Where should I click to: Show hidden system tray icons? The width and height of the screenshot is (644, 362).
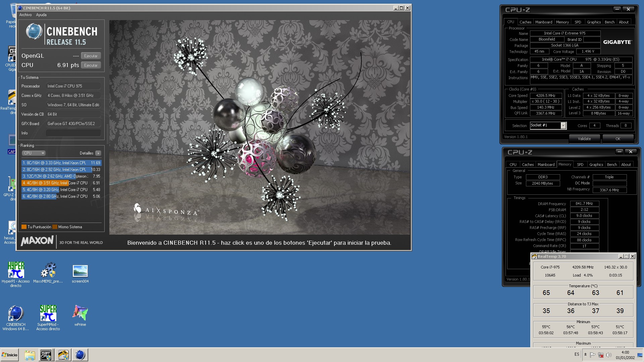click(x=585, y=355)
